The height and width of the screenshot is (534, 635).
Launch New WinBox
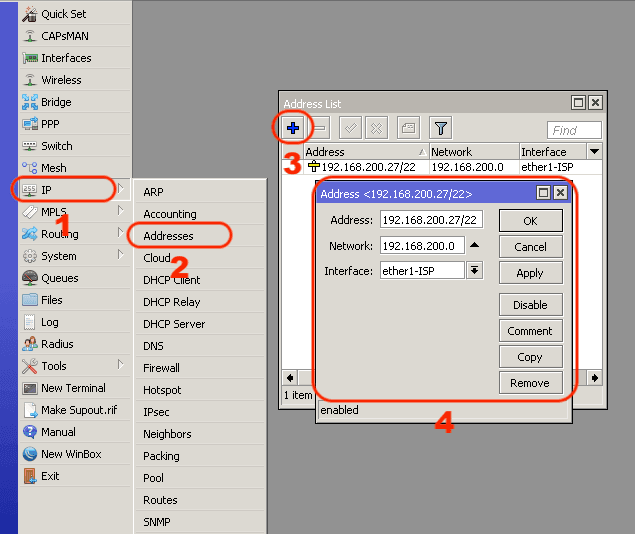tap(75, 454)
